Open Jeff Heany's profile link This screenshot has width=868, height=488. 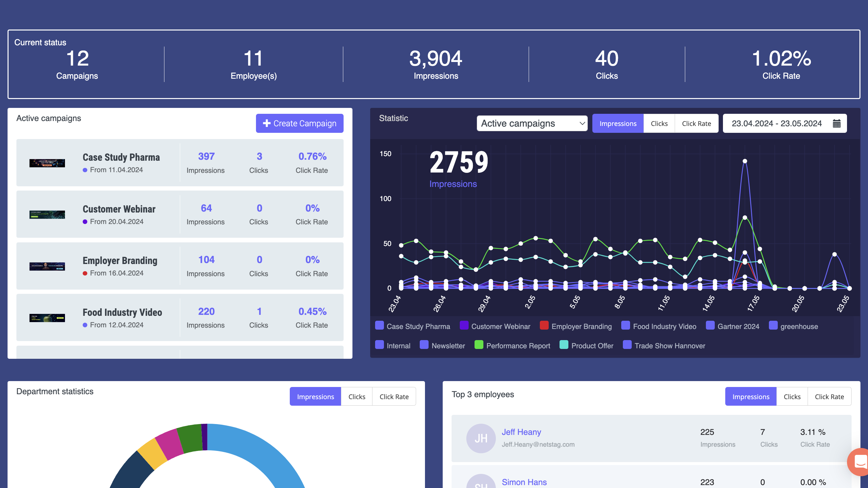pos(521,432)
